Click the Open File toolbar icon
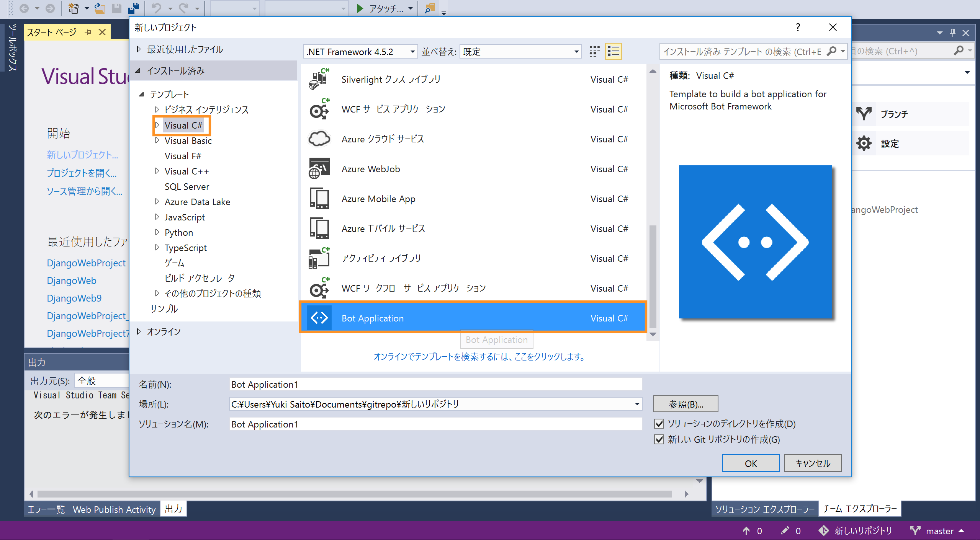This screenshot has height=540, width=980. [x=100, y=8]
